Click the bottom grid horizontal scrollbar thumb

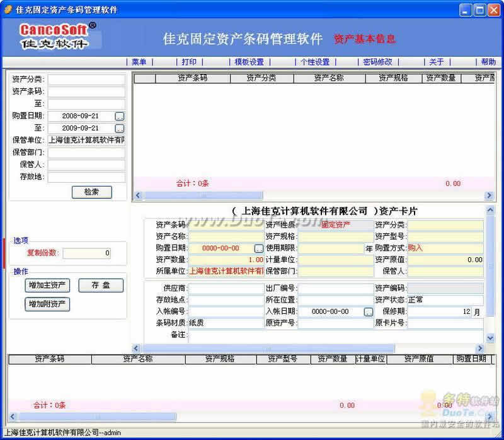click(x=98, y=417)
